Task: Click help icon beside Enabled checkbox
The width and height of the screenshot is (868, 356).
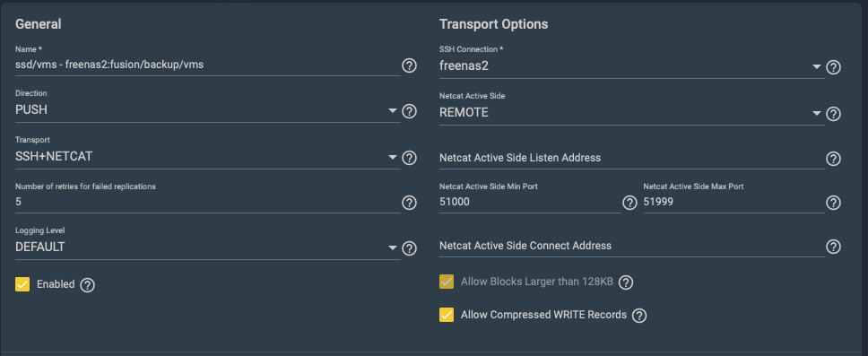Action: coord(88,285)
